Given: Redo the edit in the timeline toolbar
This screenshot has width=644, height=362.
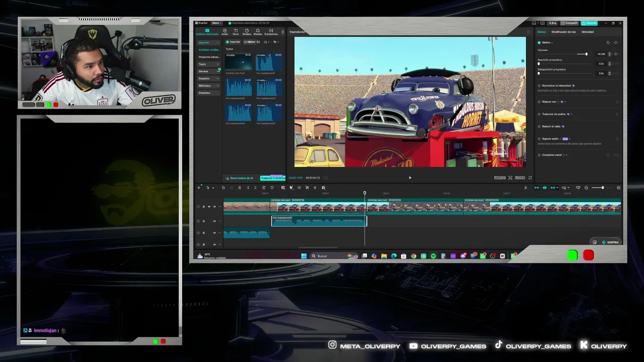Looking at the screenshot, I should pyautogui.click(x=231, y=188).
